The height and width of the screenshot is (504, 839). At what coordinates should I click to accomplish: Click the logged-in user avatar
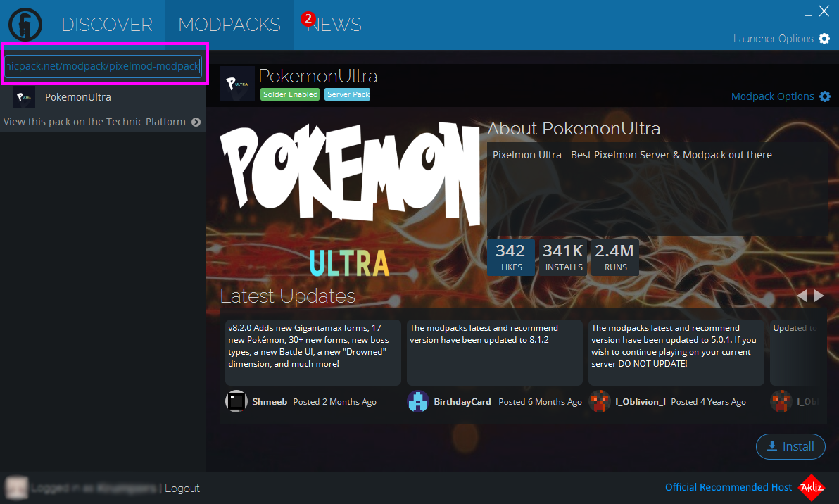click(x=16, y=488)
